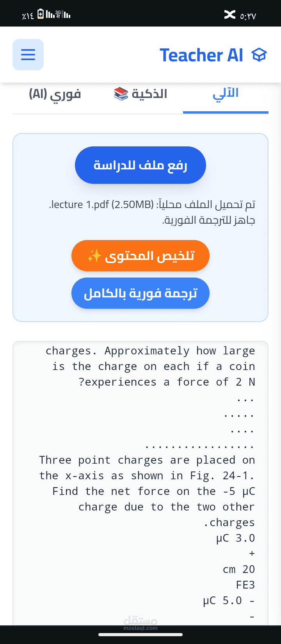Image resolution: width=281 pixels, height=644 pixels.
Task: Open the الذكية tab
Action: [x=150, y=93]
